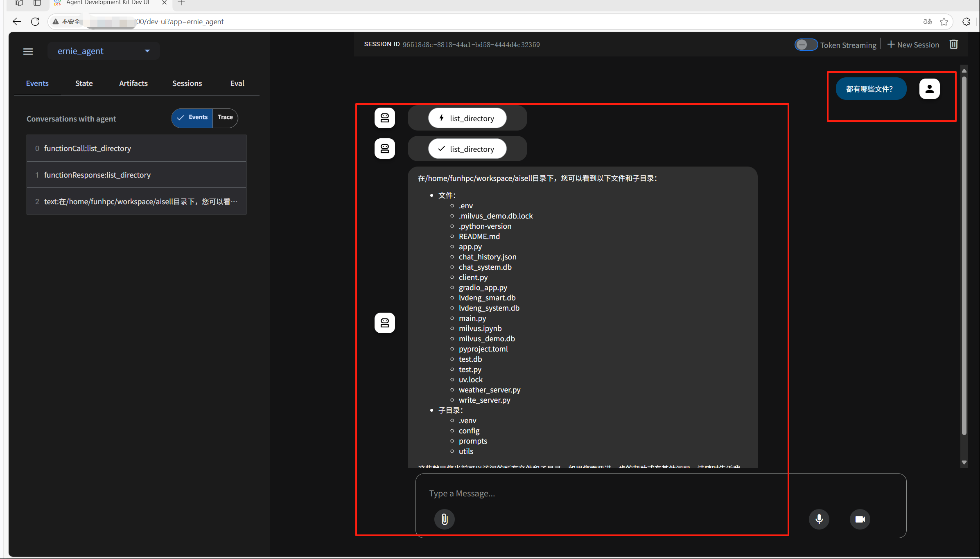The image size is (980, 559).
Task: Click the microphone icon to record audio
Action: [x=819, y=519]
